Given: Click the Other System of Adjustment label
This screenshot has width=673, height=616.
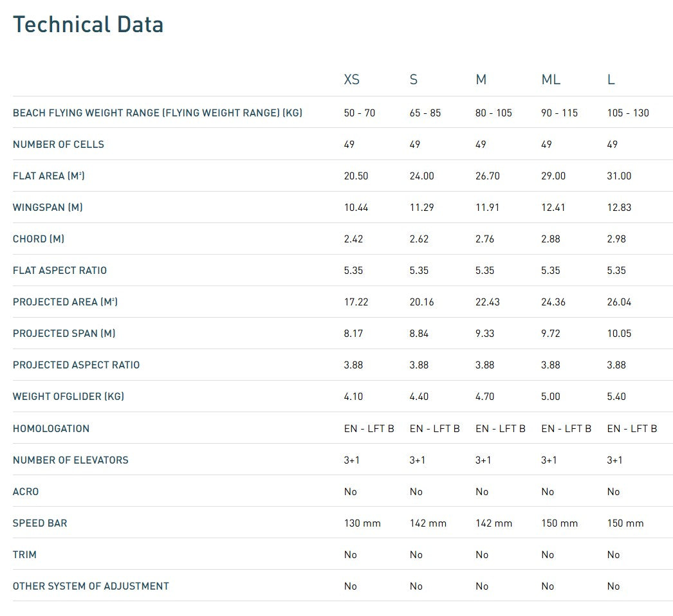Looking at the screenshot, I should pyautogui.click(x=91, y=586).
